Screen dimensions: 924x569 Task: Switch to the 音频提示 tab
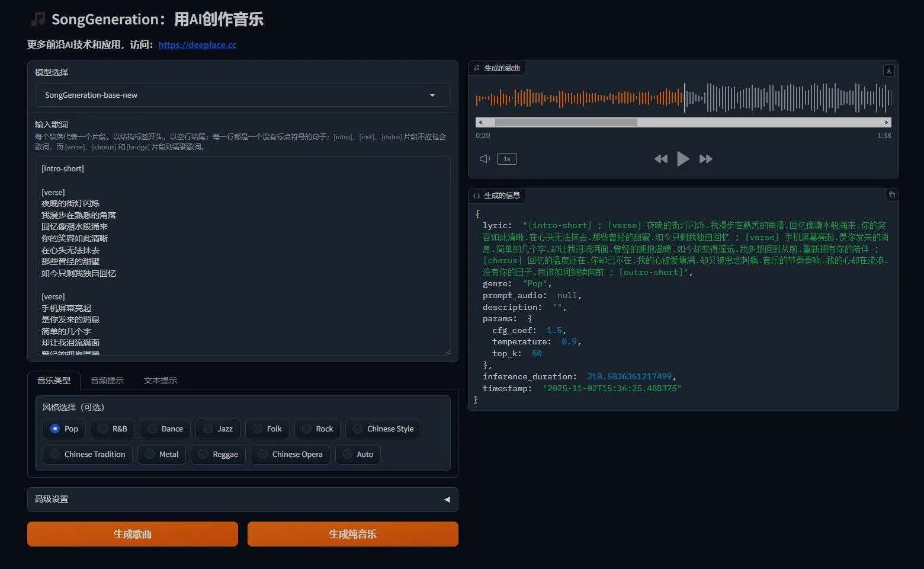point(107,381)
